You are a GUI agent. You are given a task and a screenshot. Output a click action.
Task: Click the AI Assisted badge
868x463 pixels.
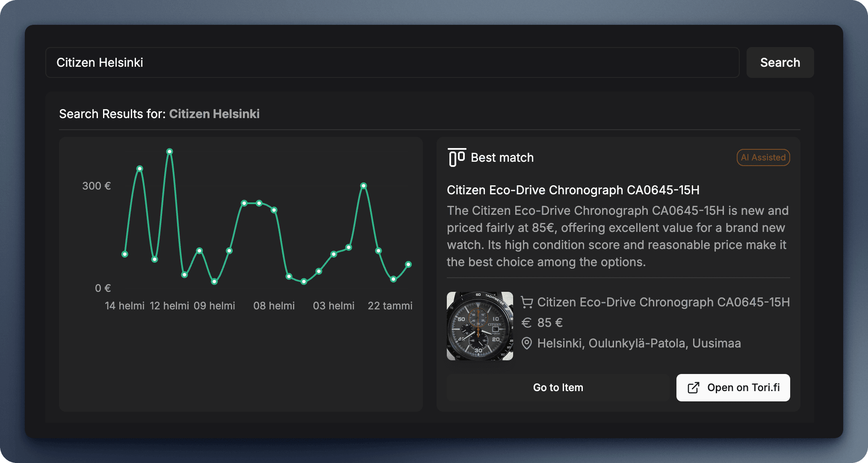point(763,157)
